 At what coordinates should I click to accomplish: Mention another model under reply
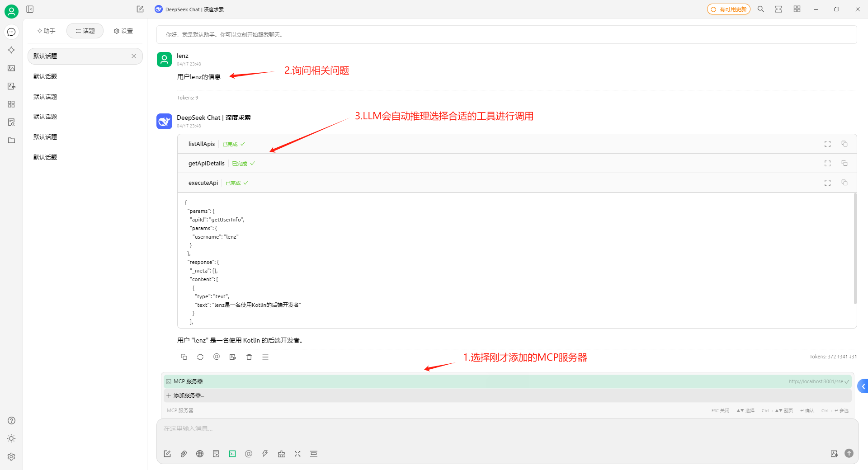(217, 357)
